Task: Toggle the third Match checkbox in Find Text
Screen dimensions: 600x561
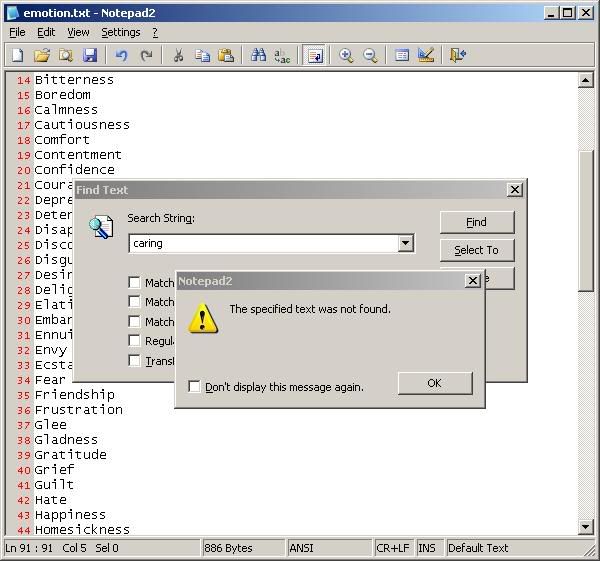Action: pos(134,321)
